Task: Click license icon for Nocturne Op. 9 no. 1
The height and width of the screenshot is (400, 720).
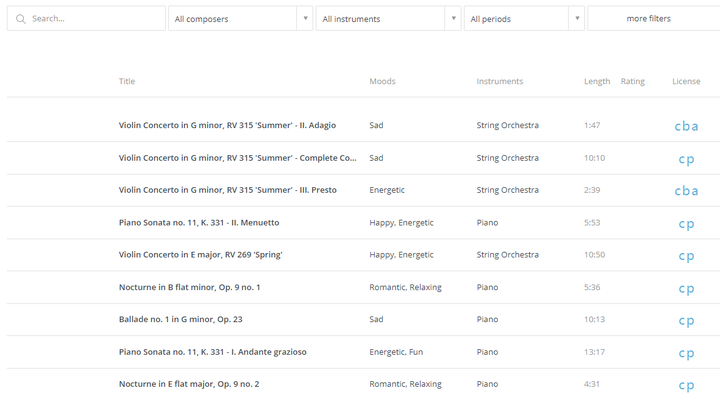Action: click(686, 289)
